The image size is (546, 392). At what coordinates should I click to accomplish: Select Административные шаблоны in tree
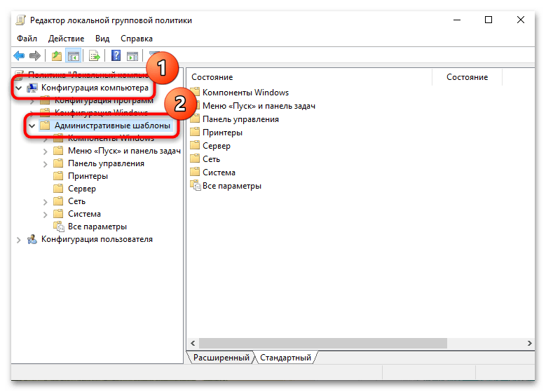(x=112, y=126)
